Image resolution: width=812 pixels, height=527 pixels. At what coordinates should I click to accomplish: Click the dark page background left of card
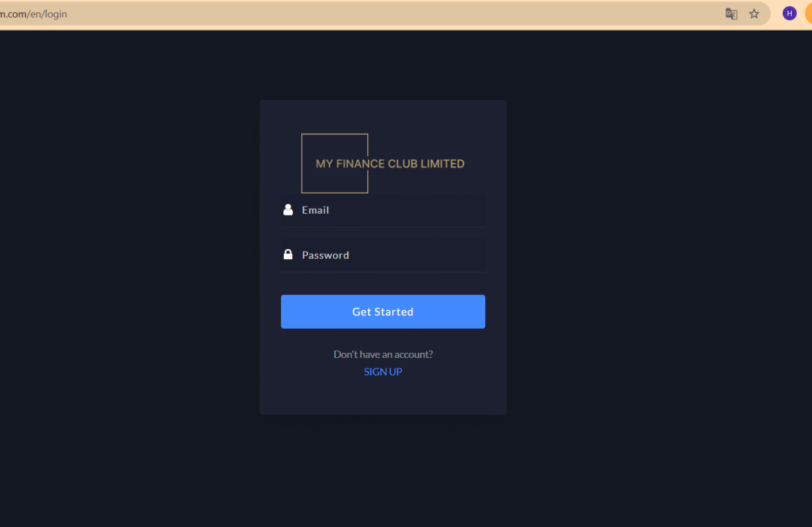(x=130, y=259)
